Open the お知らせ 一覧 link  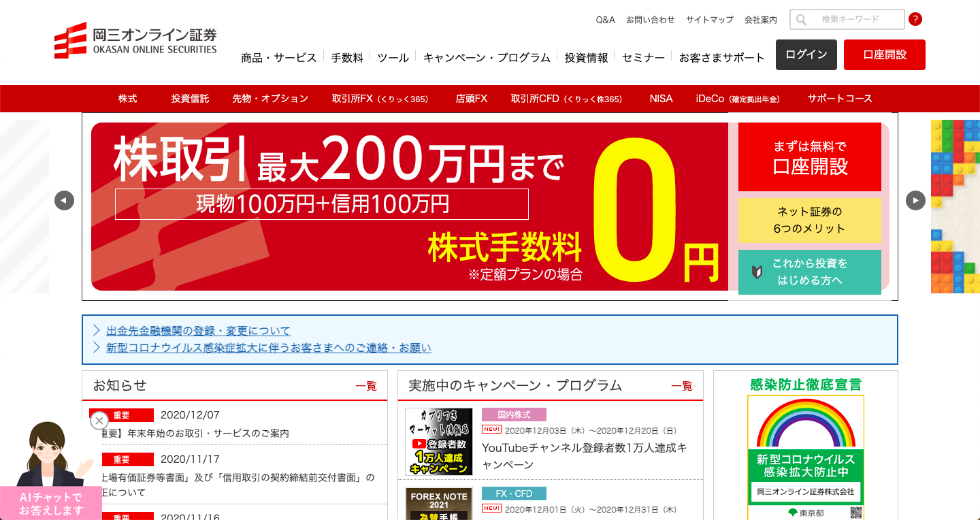click(x=366, y=386)
